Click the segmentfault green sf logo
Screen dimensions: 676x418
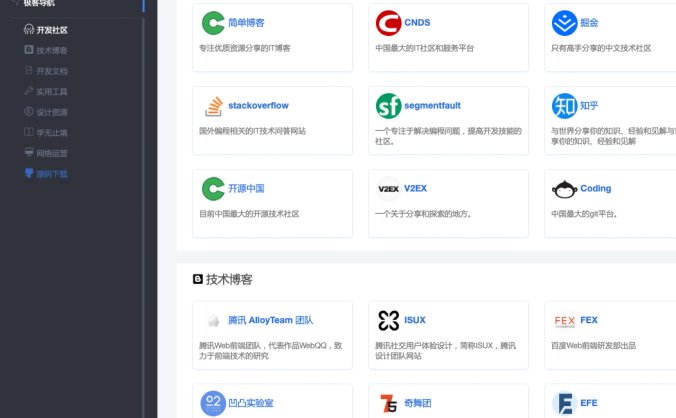tap(388, 106)
